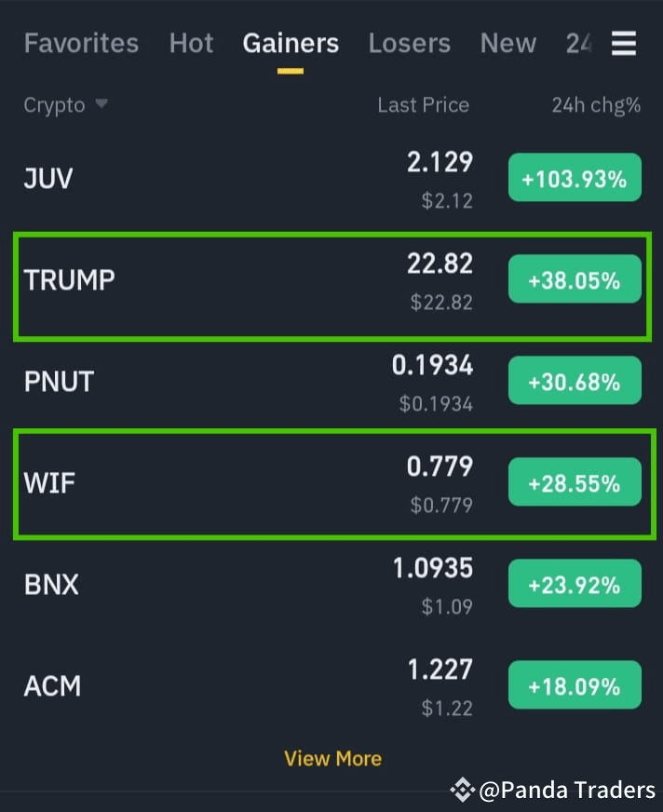Click View More to load additional gainers
Screen dimensions: 663x812
332,758
